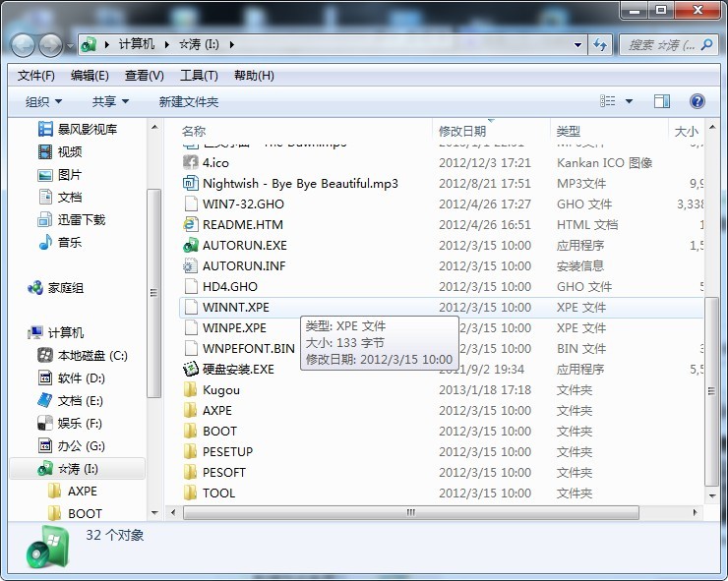728x581 pixels.
Task: Open the 帮助(H) menu
Action: coord(254,75)
